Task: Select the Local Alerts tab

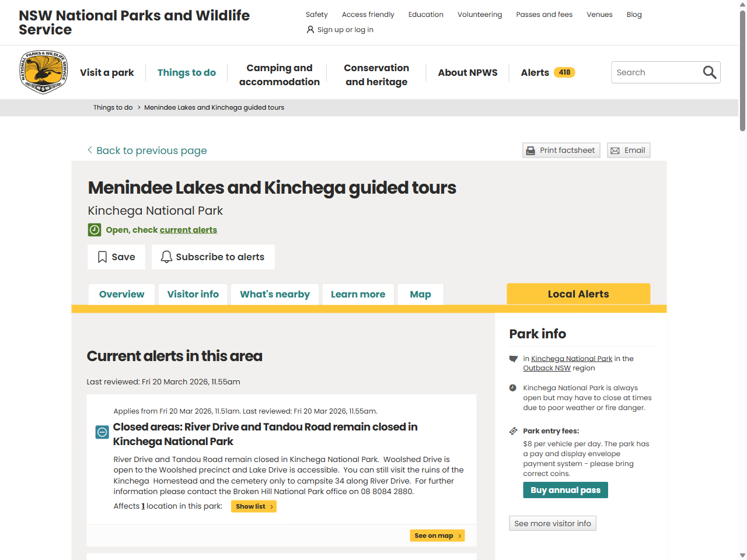Action: (x=578, y=294)
